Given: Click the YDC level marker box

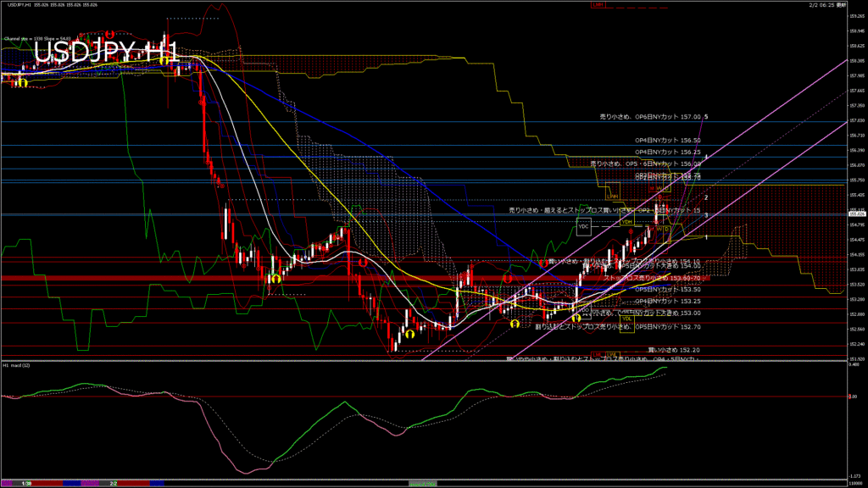Looking at the screenshot, I should point(583,227).
